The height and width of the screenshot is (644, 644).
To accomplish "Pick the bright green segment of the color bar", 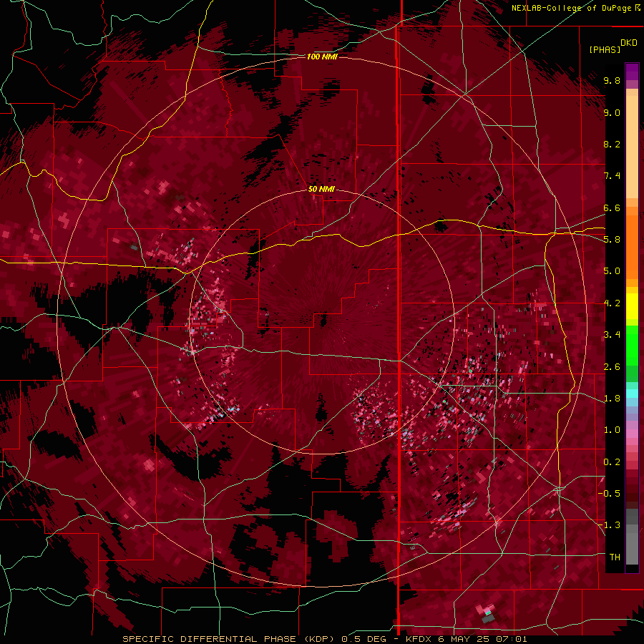I will tap(632, 346).
